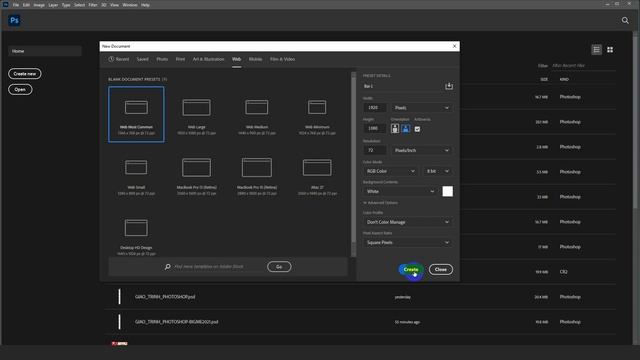Open the Color Profile dropdown Don't Color Manage
Screen dimensions: 640x360
point(407,222)
